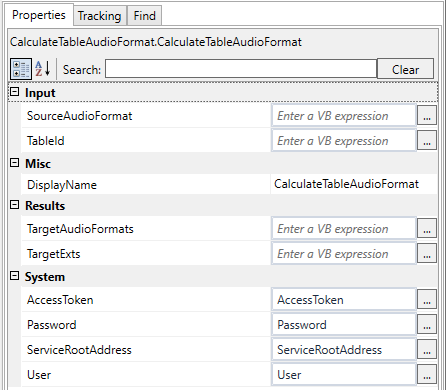Edit the DisplayName value field
The width and height of the screenshot is (446, 390).
354,184
